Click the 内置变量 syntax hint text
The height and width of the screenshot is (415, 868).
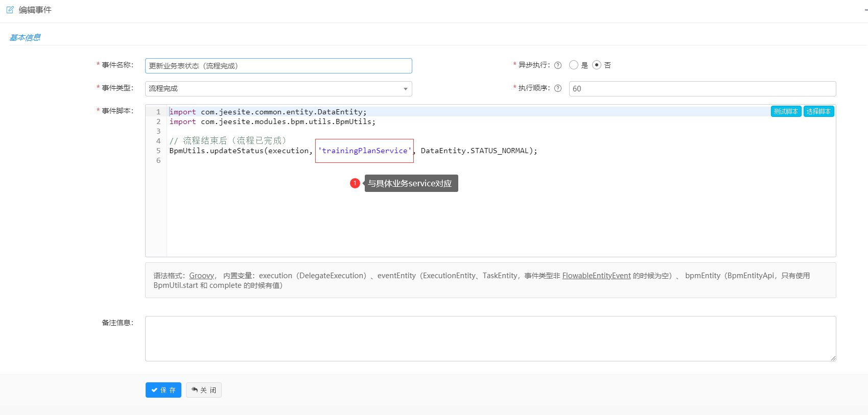239,276
